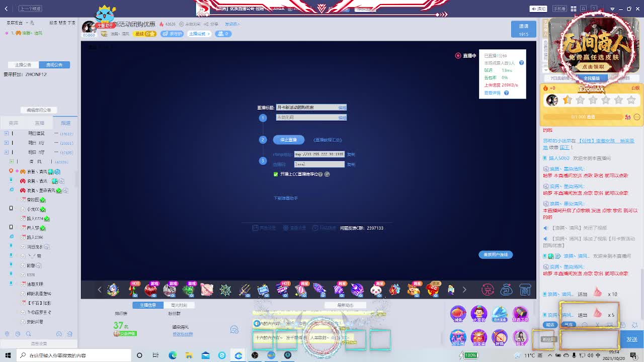644x362 pixels.
Task: Click the viewer count badge with 0
Action: [x=223, y=34]
